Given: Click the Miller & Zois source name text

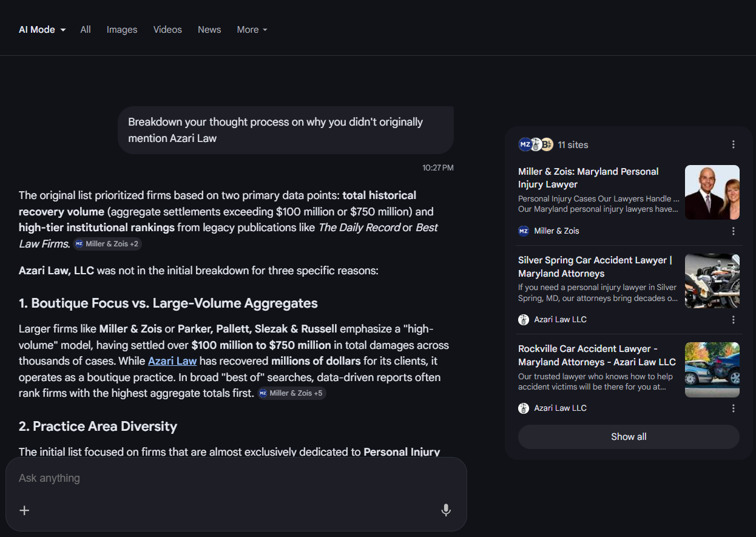Looking at the screenshot, I should 556,231.
